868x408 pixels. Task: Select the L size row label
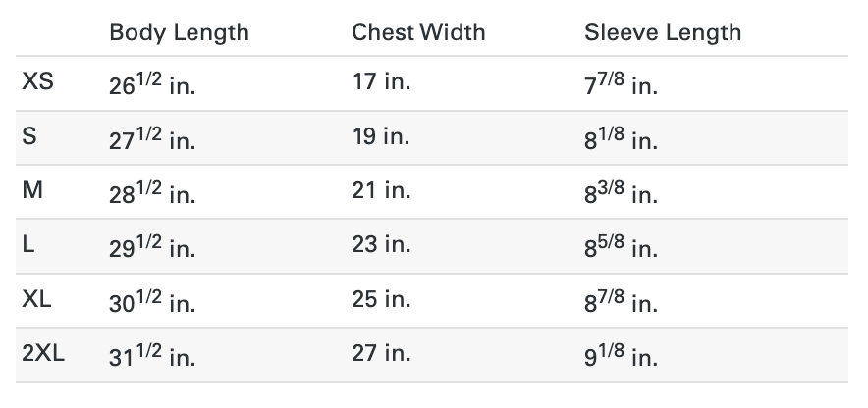click(29, 244)
